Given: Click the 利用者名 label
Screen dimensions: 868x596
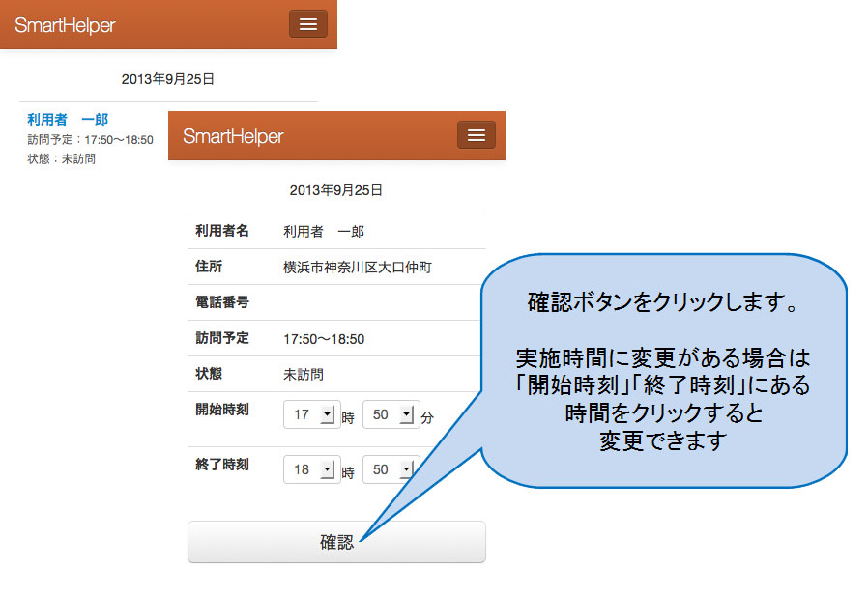Looking at the screenshot, I should tap(222, 231).
